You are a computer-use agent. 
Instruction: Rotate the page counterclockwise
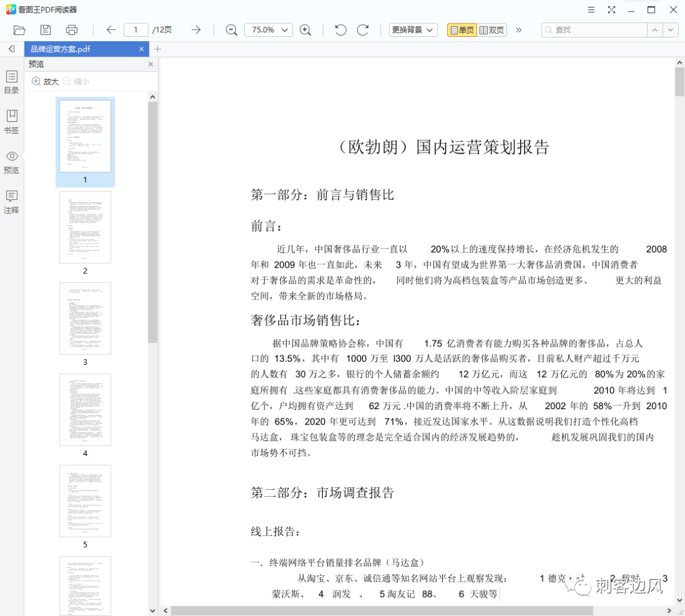[341, 30]
